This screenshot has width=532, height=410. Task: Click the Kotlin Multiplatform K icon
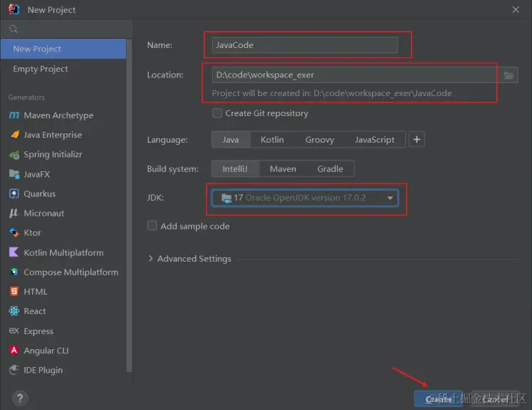(x=14, y=252)
